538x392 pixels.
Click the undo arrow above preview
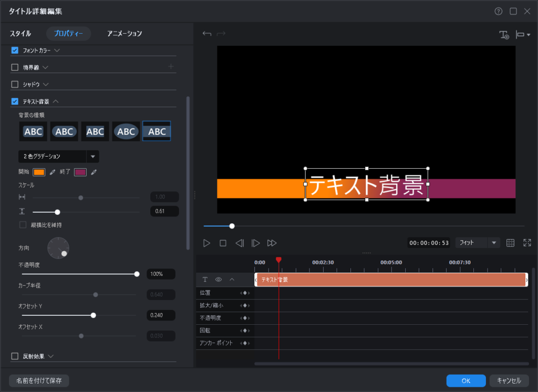pos(207,34)
